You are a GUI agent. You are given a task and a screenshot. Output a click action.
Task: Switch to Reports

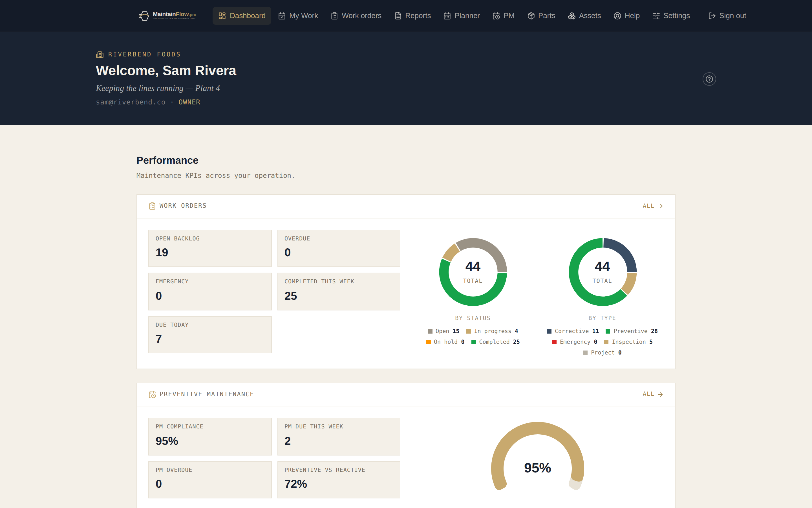point(412,16)
